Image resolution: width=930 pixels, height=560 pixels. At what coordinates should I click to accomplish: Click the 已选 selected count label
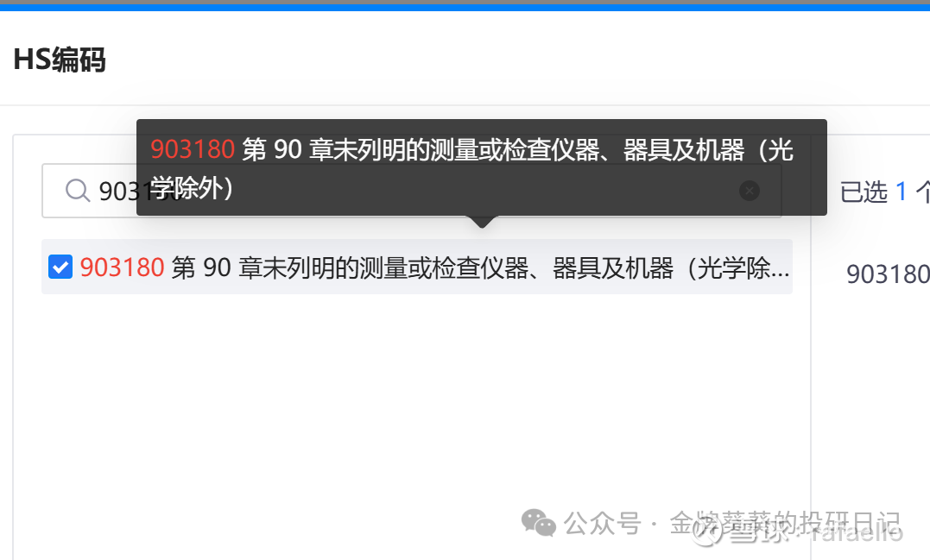pos(864,192)
